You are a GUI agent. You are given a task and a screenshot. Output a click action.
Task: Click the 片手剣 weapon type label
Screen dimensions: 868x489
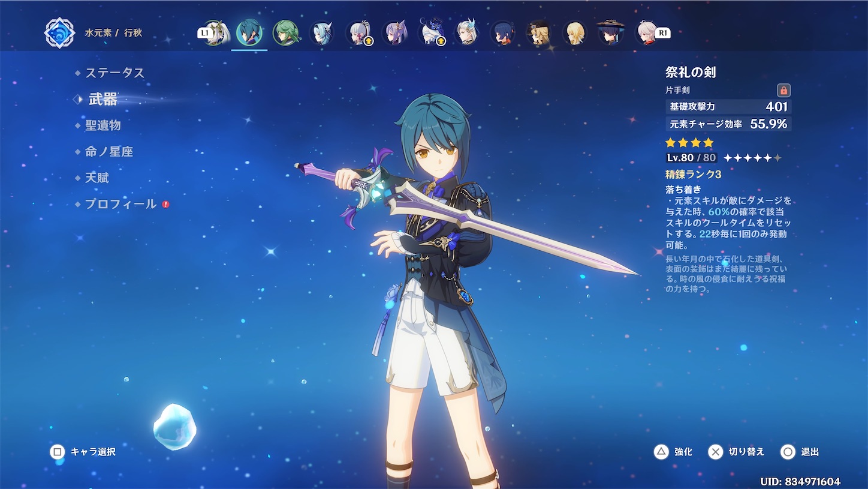[677, 90]
